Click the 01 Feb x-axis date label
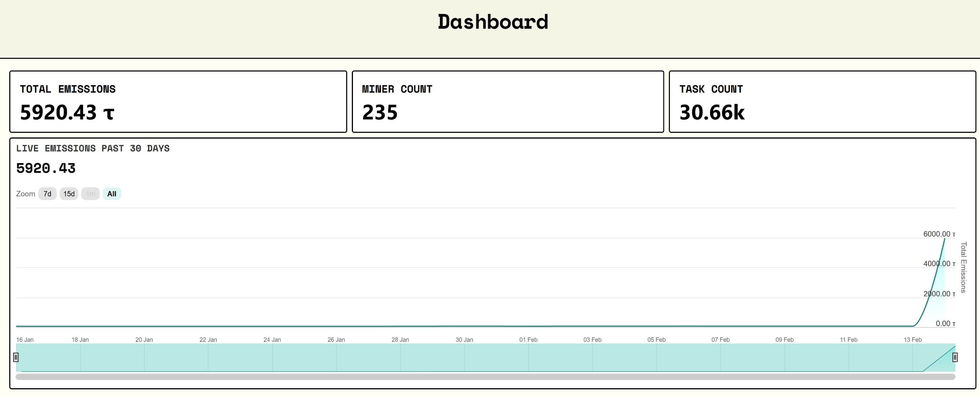 (528, 340)
